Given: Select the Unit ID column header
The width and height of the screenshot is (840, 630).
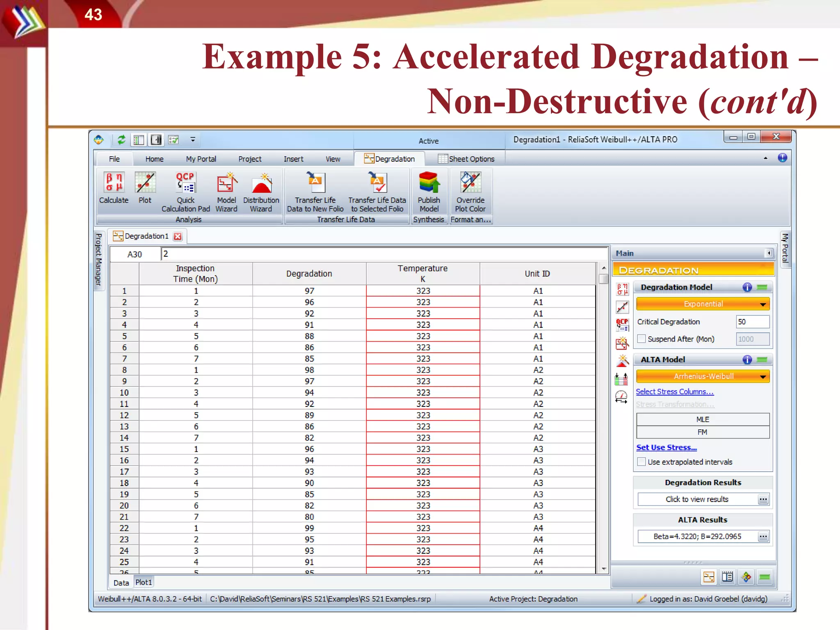Looking at the screenshot, I should point(537,274).
